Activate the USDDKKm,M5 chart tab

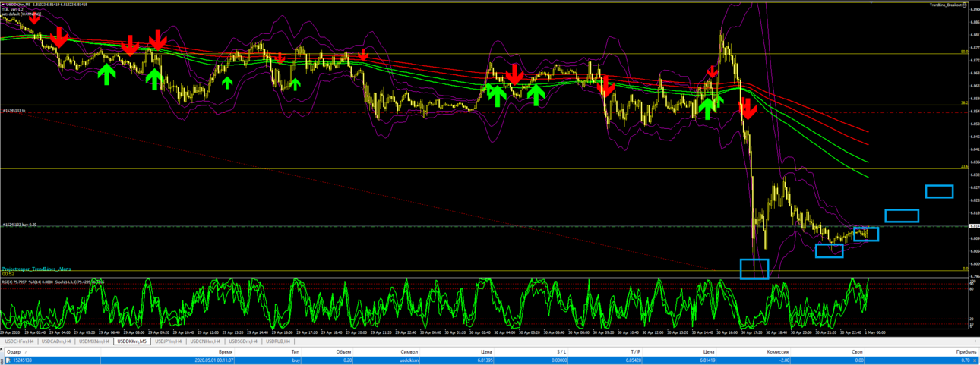point(132,341)
